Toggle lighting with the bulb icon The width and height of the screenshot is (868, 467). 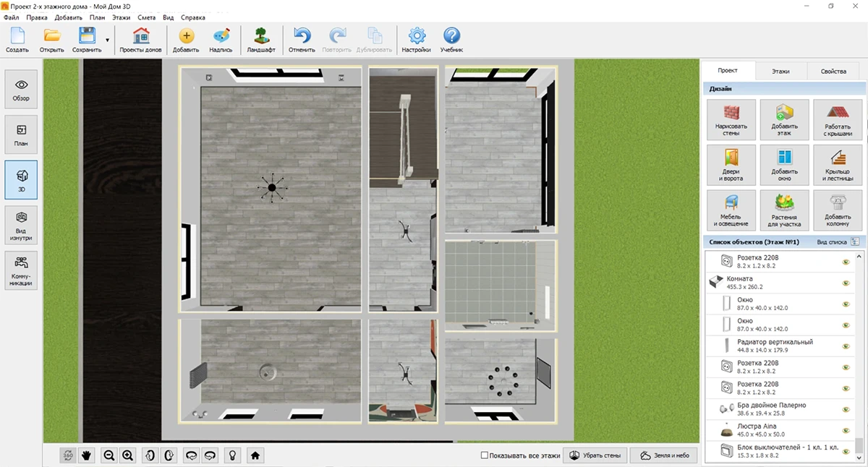pos(231,455)
